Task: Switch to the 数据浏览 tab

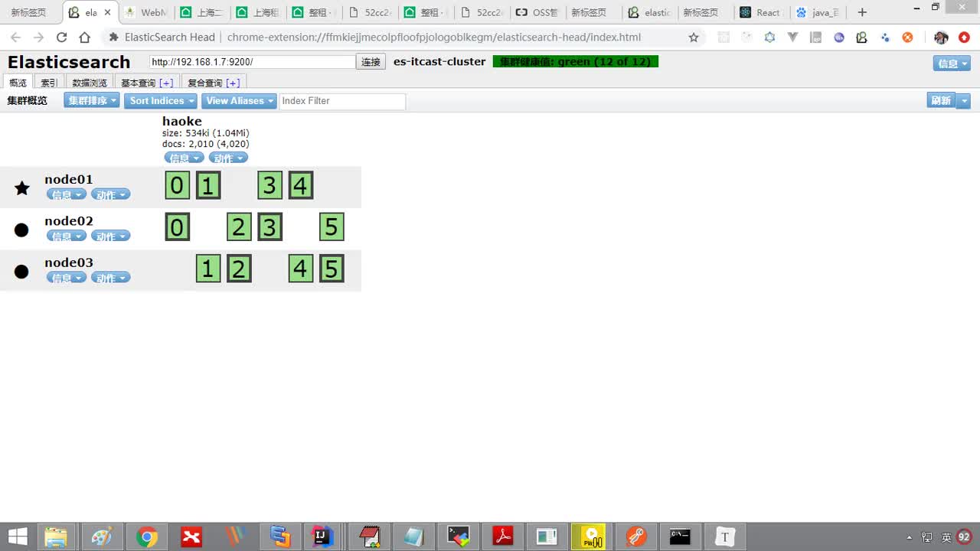Action: point(90,83)
